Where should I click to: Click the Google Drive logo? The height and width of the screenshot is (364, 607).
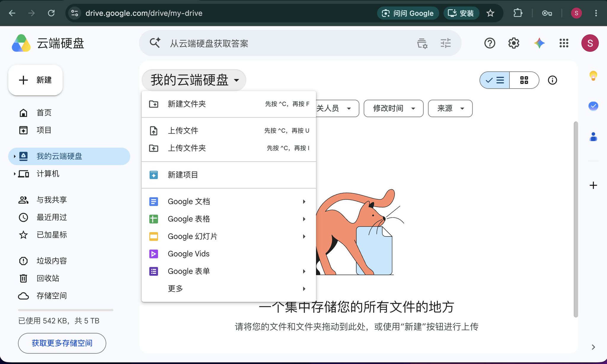(x=21, y=43)
